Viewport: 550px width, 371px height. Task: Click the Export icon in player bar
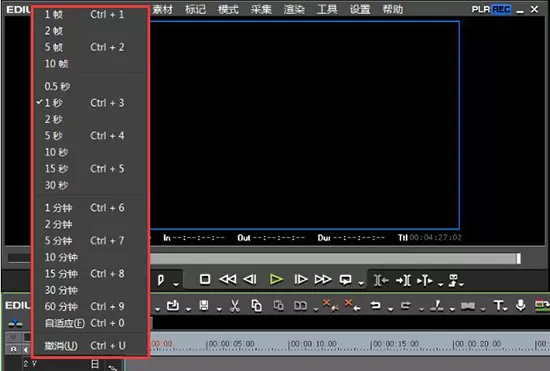click(x=454, y=280)
